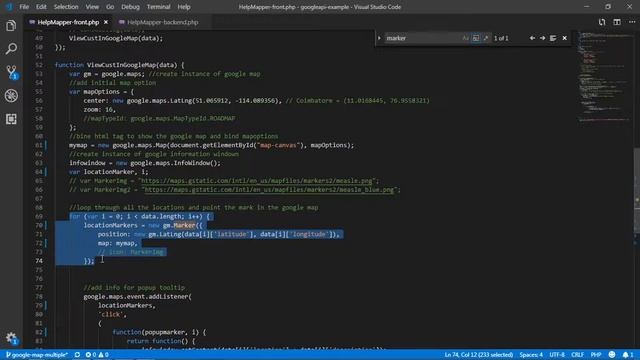Click the minimap code overview
640x360 pixels.
(604, 77)
